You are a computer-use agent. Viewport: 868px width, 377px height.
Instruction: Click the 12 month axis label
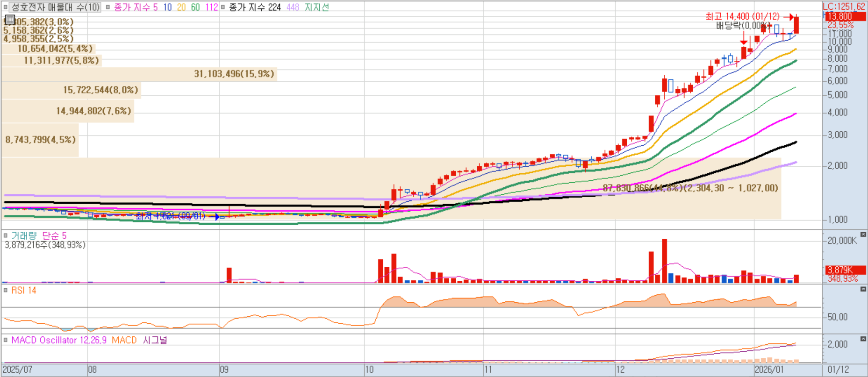[x=620, y=370]
